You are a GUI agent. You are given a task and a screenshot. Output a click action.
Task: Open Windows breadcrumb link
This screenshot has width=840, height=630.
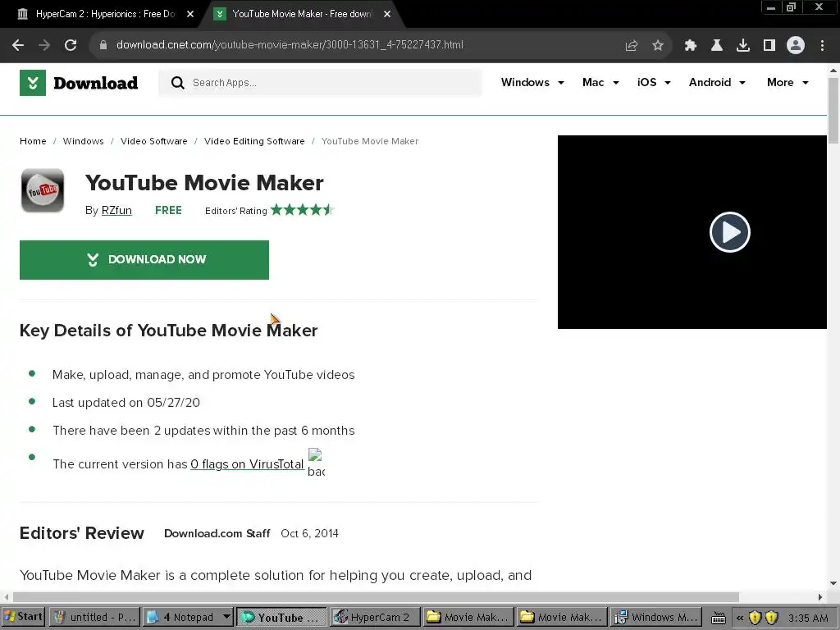(83, 141)
